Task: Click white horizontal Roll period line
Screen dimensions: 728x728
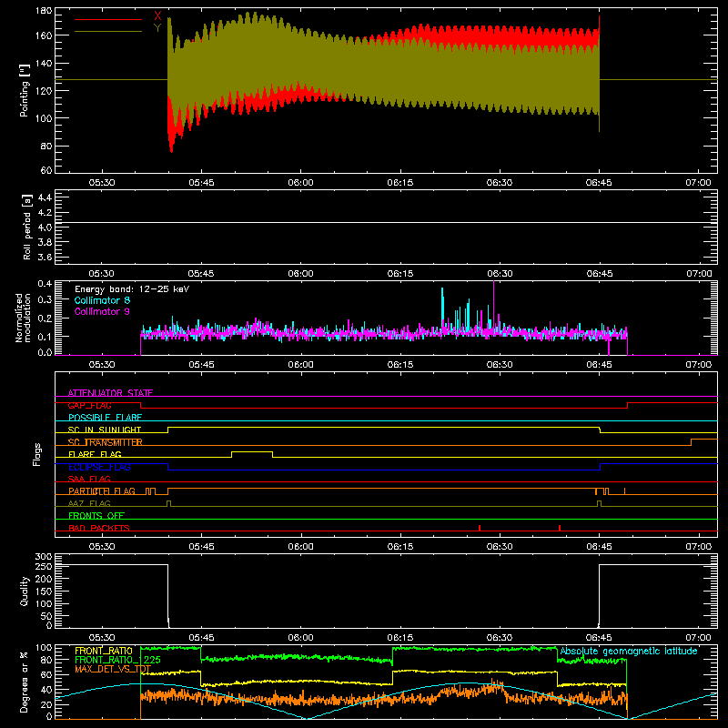Action: pyautogui.click(x=386, y=223)
